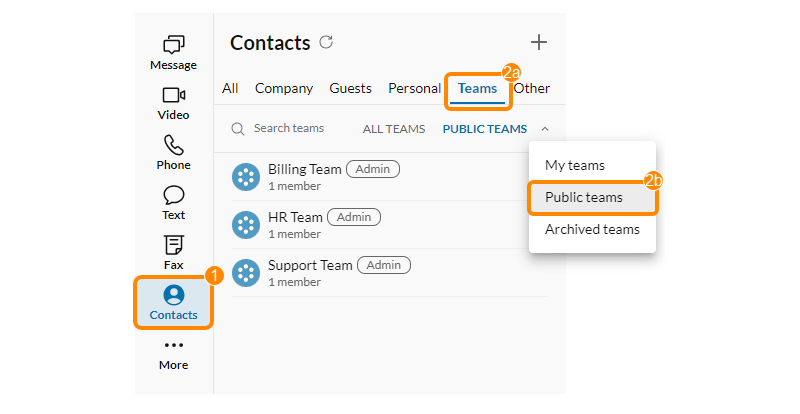Open the More options ellipsis
The height and width of the screenshot is (414, 800).
pyautogui.click(x=173, y=346)
